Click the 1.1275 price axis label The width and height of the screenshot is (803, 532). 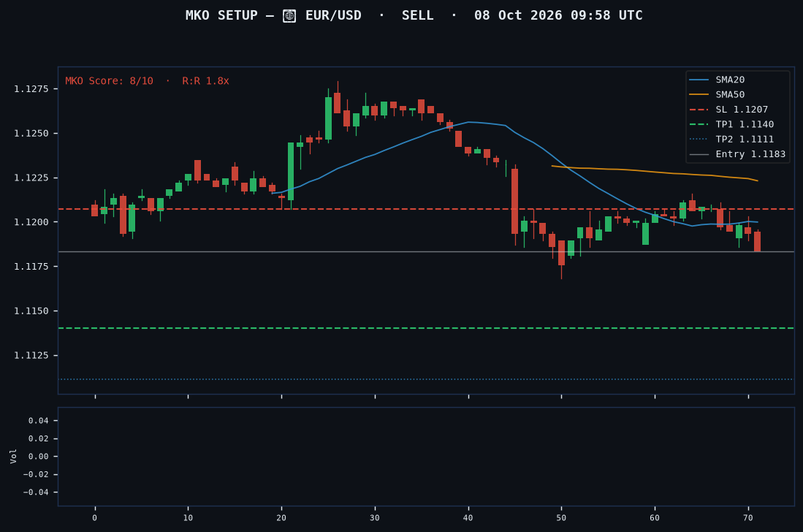[x=31, y=89]
